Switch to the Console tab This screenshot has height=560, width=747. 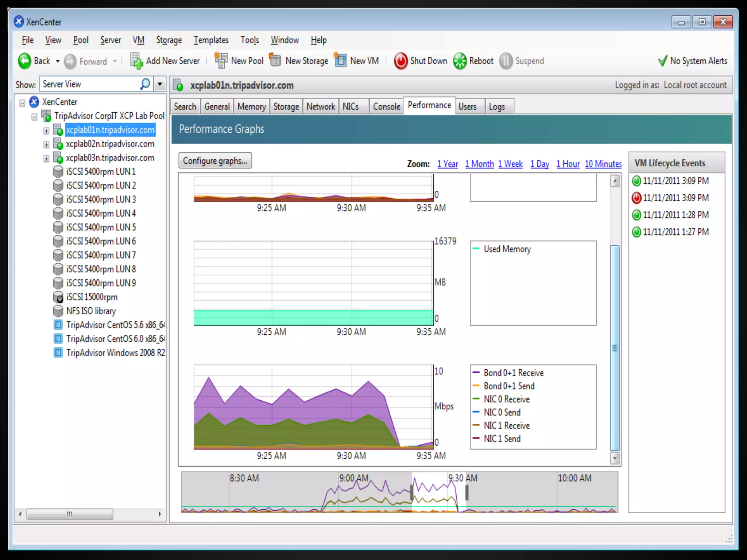click(386, 106)
